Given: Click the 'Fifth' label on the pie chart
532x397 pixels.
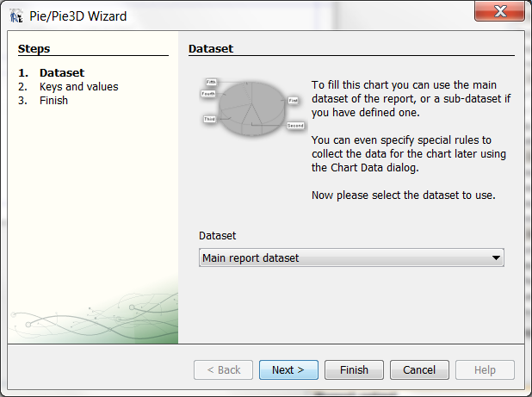Looking at the screenshot, I should [x=211, y=82].
